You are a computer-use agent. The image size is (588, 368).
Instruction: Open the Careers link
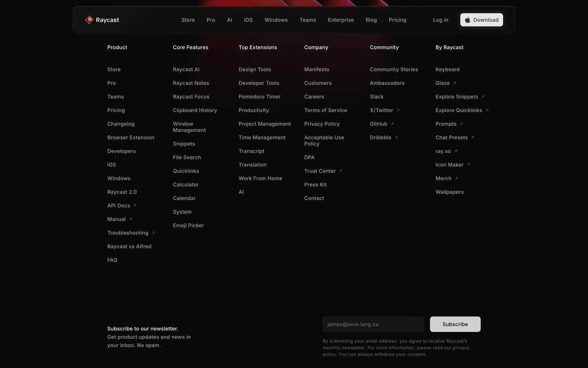coord(314,97)
